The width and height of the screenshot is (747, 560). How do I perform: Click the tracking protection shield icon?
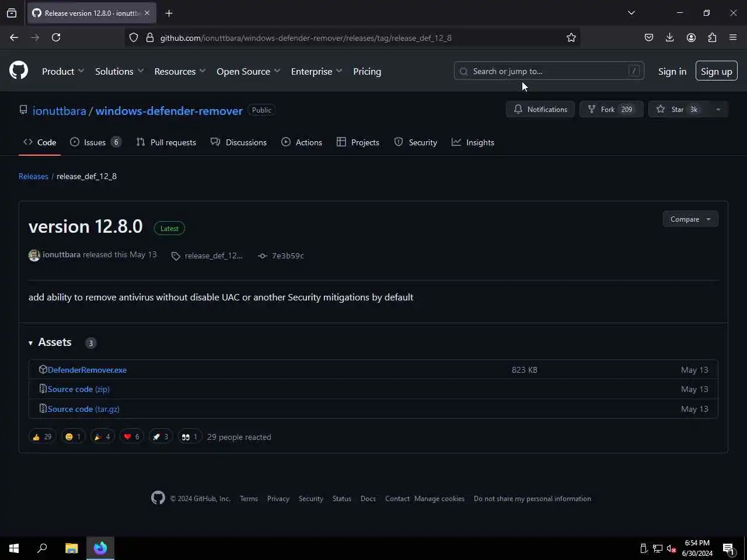tap(134, 37)
